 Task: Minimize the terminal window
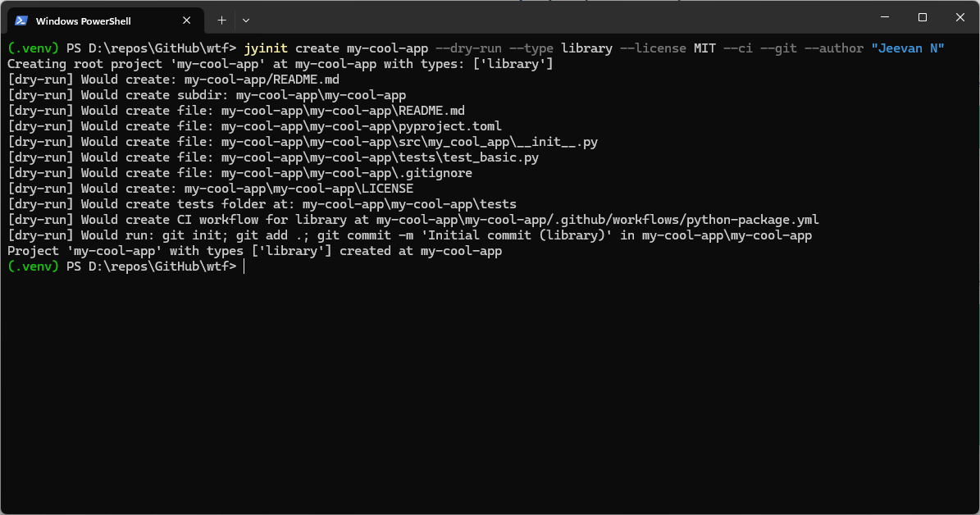pyautogui.click(x=884, y=17)
